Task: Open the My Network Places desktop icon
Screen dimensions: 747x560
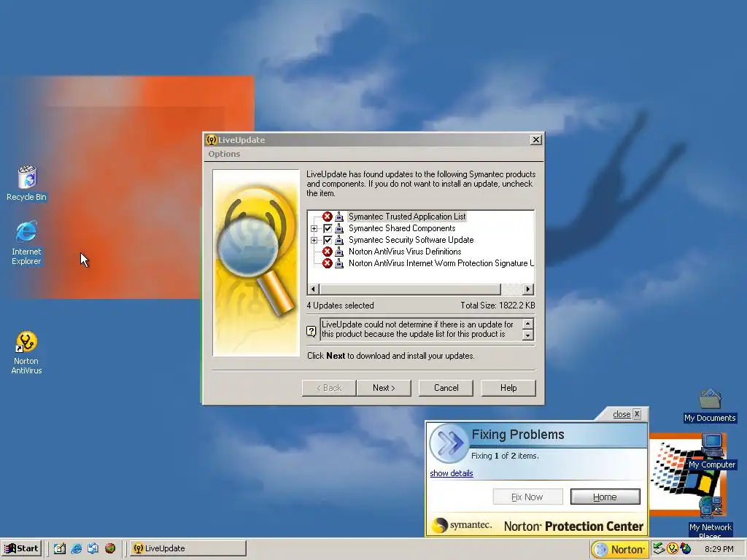Action: pyautogui.click(x=710, y=517)
